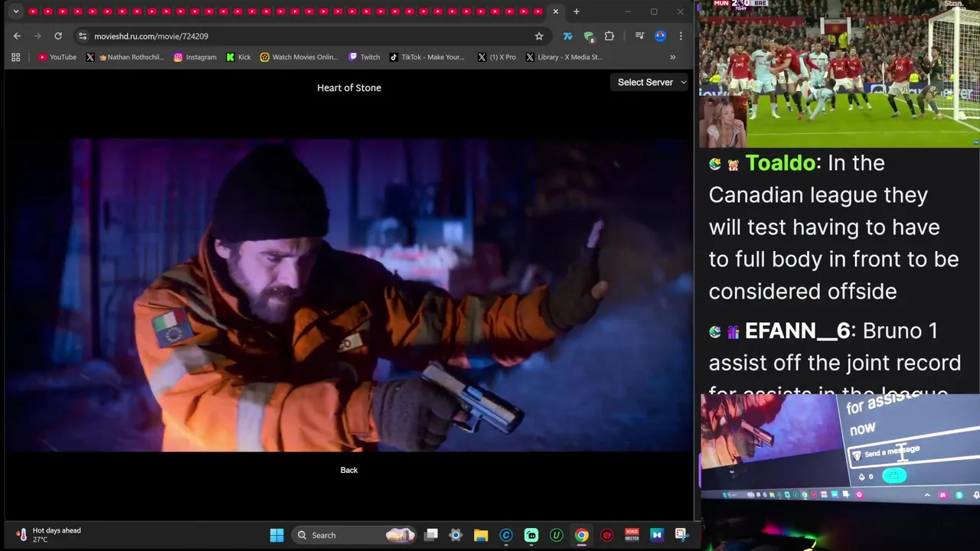The height and width of the screenshot is (551, 980).
Task: Open the Instagram bookmark
Action: (195, 57)
